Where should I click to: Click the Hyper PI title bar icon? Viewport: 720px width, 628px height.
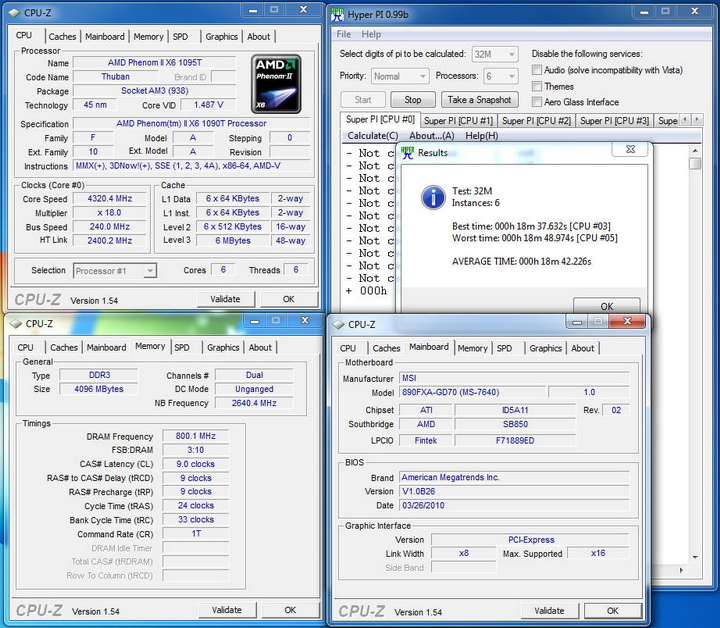click(340, 14)
